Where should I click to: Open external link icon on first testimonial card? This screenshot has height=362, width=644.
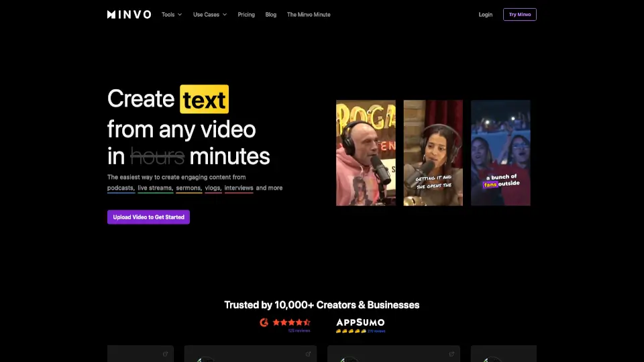(x=165, y=354)
